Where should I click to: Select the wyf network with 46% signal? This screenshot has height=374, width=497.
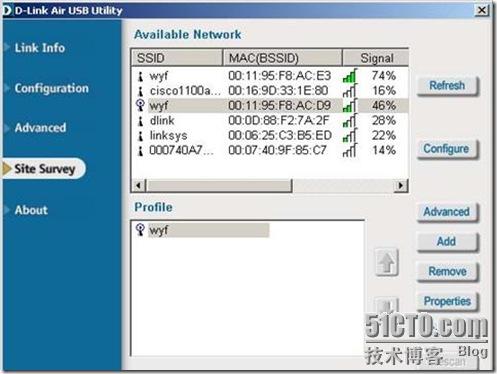point(270,106)
